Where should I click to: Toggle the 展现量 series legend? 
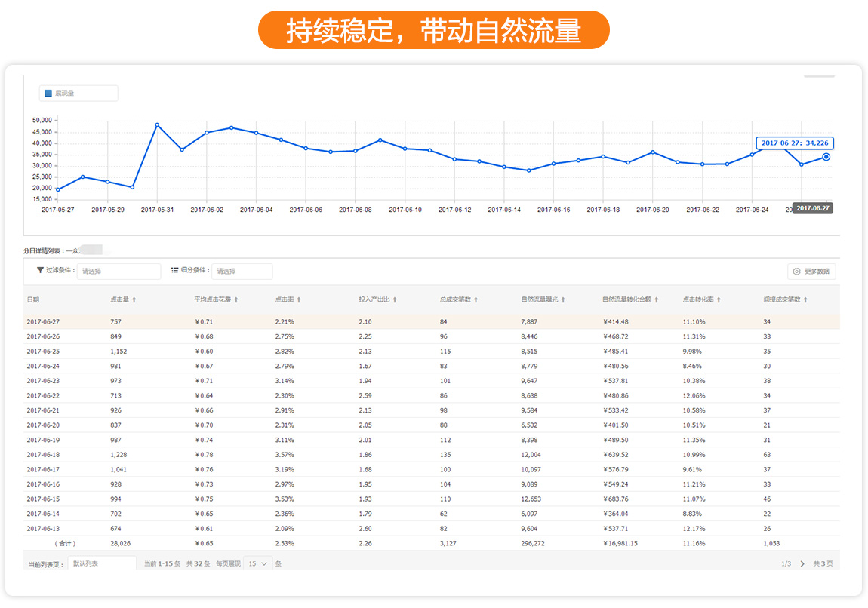[78, 93]
